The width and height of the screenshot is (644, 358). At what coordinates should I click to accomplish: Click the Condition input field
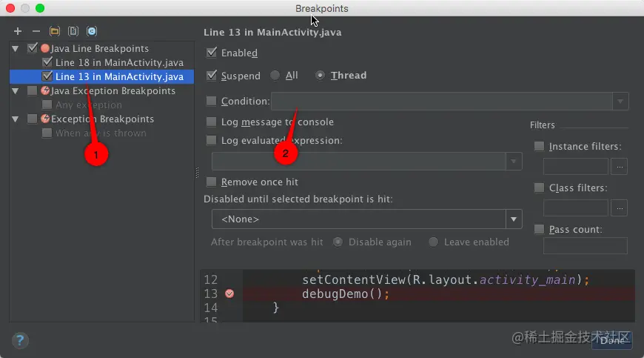pos(442,101)
